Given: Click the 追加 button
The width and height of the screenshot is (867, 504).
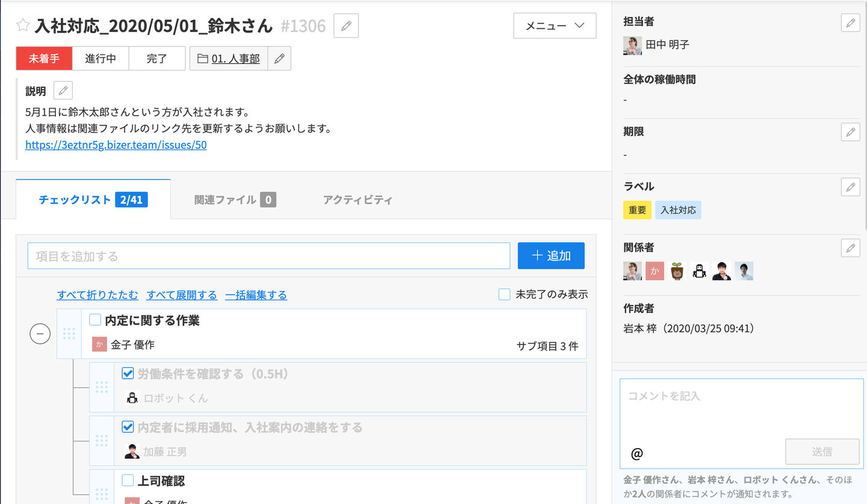Looking at the screenshot, I should tap(551, 256).
